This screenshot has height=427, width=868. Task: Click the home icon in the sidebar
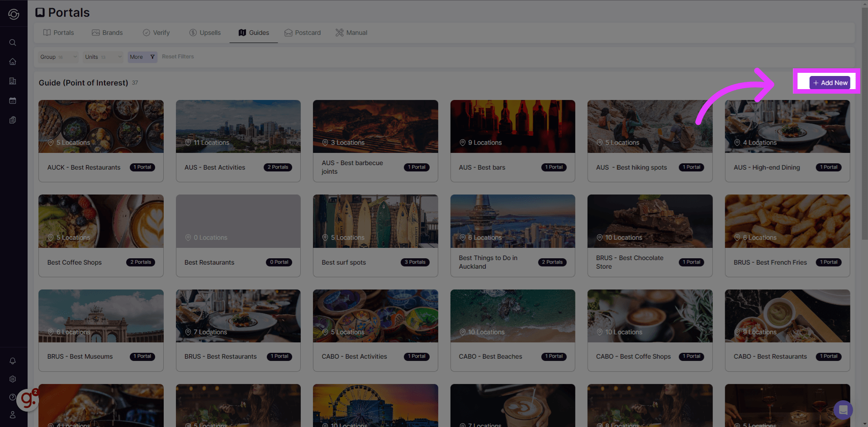click(x=13, y=61)
